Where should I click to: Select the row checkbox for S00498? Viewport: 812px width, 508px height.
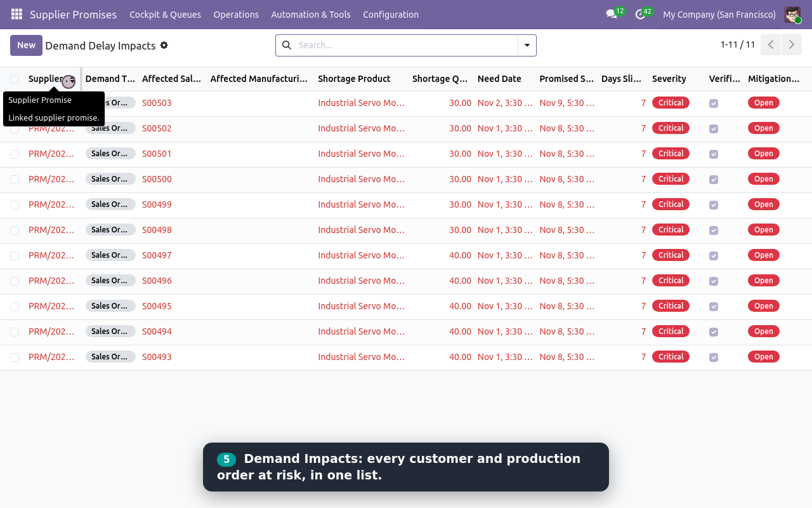pos(15,230)
